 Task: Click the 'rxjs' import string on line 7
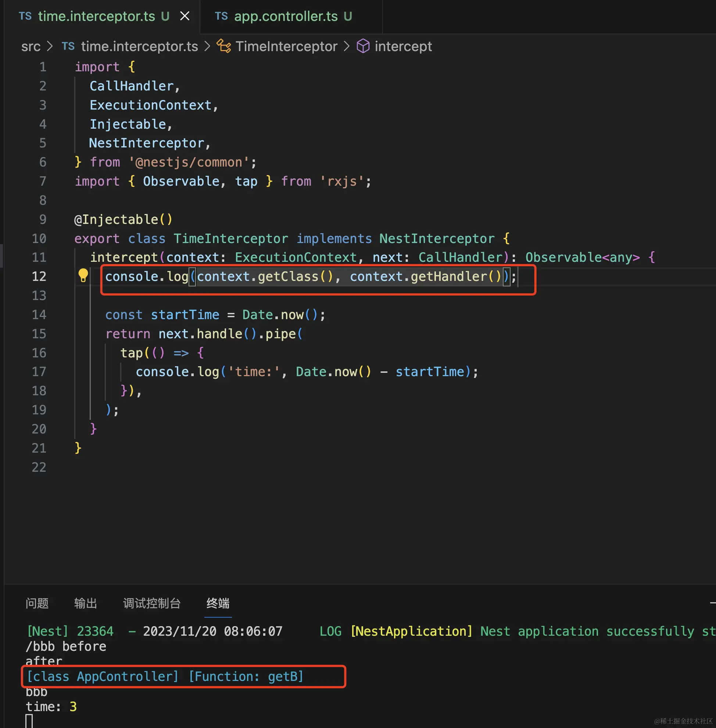(342, 181)
